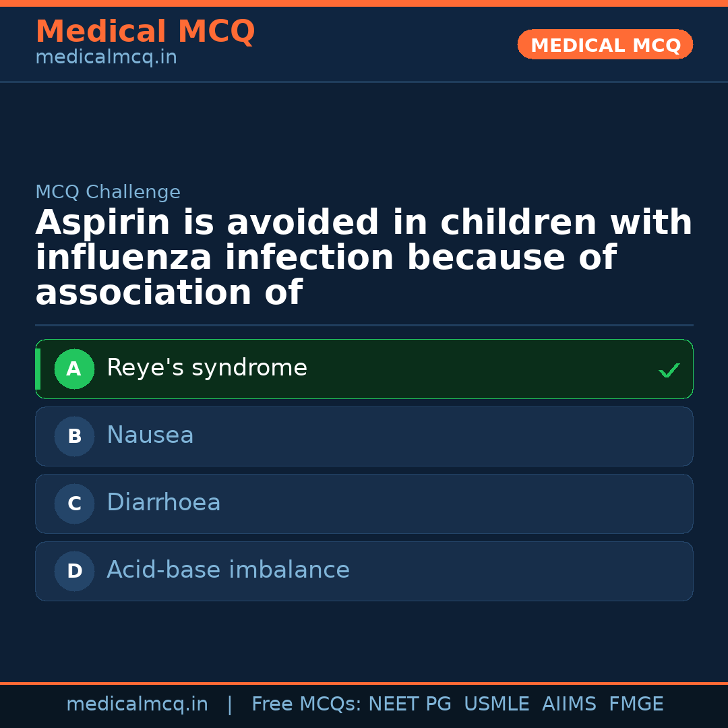Click the B option circle

[74, 436]
